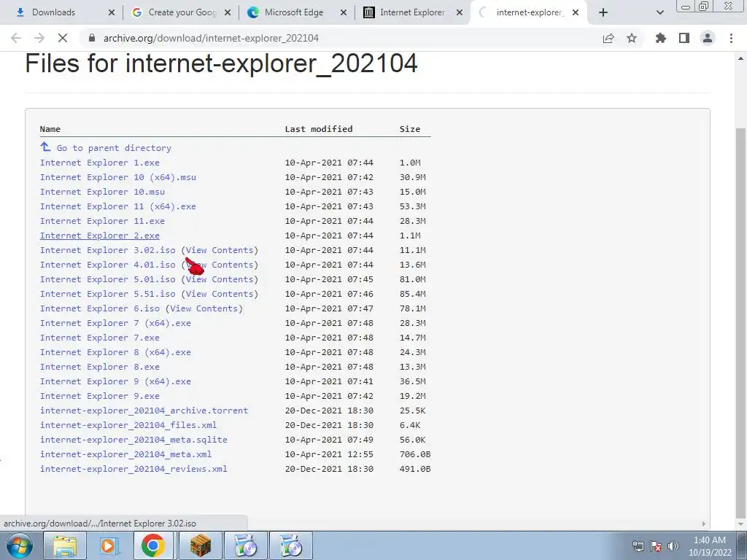This screenshot has width=747, height=560.
Task: Download Internet Explorer 10 (x64).msu
Action: [117, 177]
